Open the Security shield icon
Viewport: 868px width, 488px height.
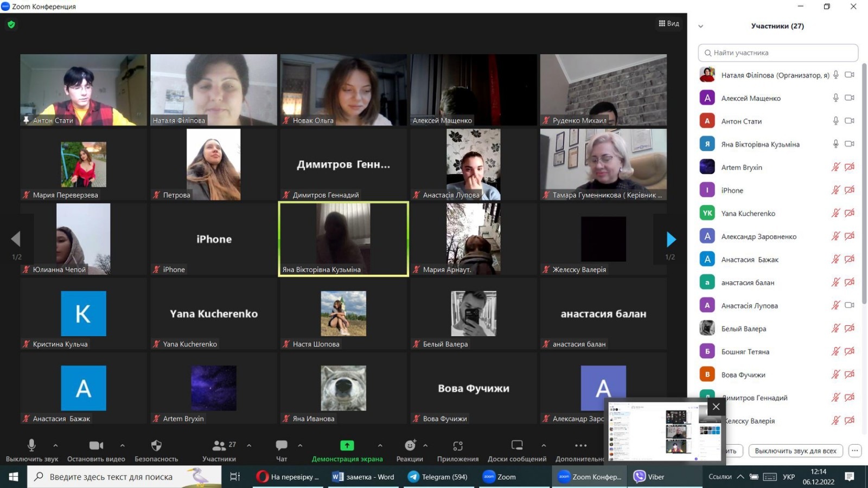click(x=156, y=446)
